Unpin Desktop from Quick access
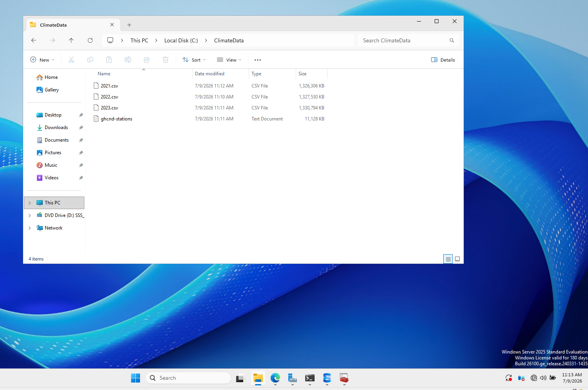 pyautogui.click(x=81, y=115)
